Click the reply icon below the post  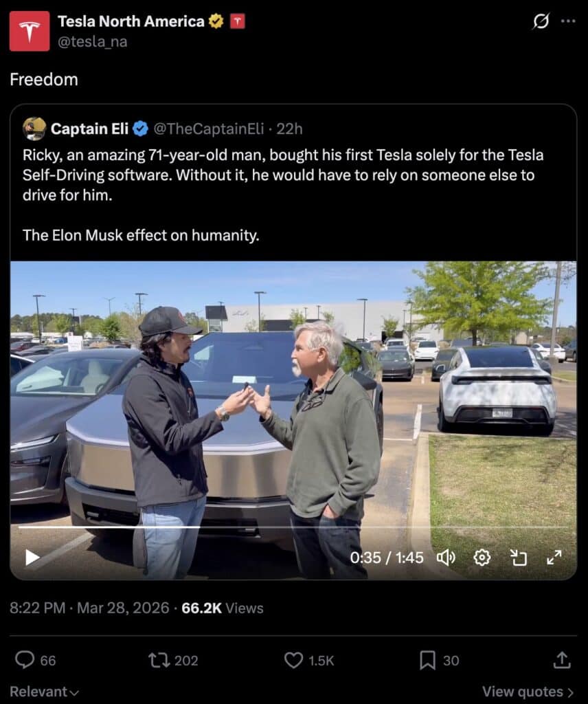tap(26, 660)
